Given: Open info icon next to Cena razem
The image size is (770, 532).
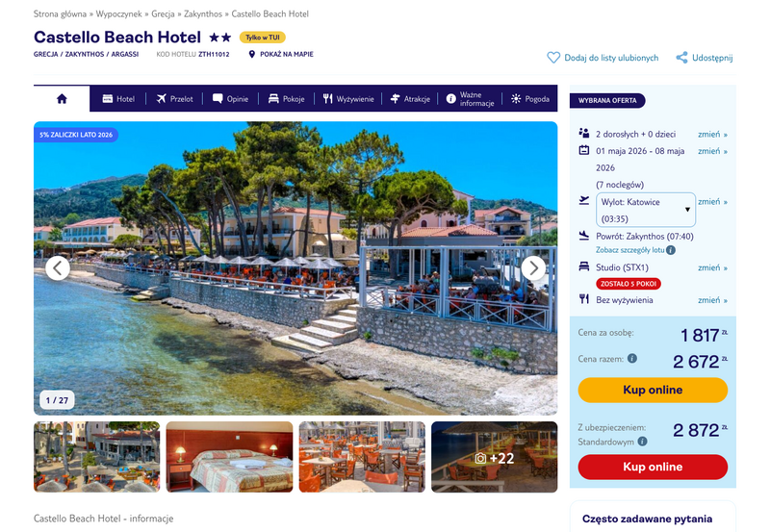Looking at the screenshot, I should click(632, 358).
